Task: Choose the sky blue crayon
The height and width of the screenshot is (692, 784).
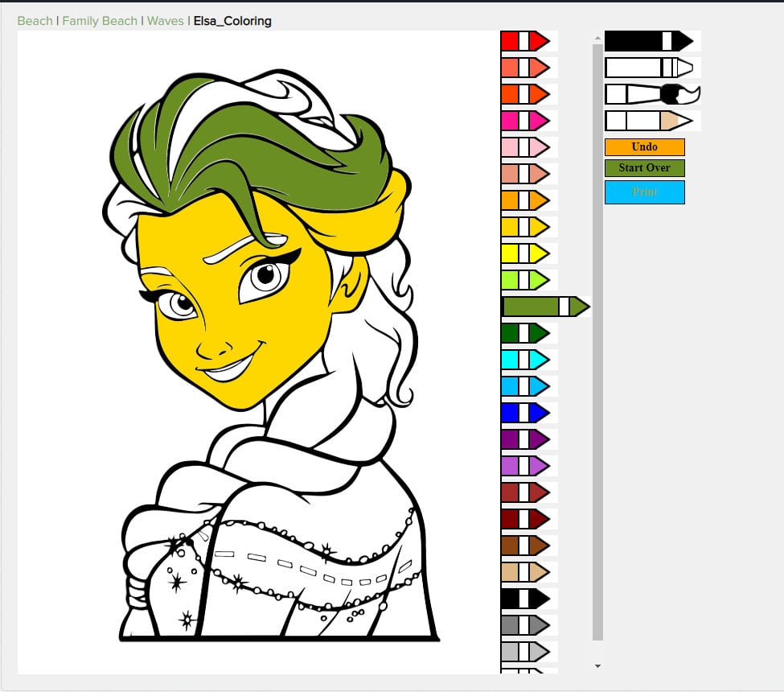Action: point(526,385)
